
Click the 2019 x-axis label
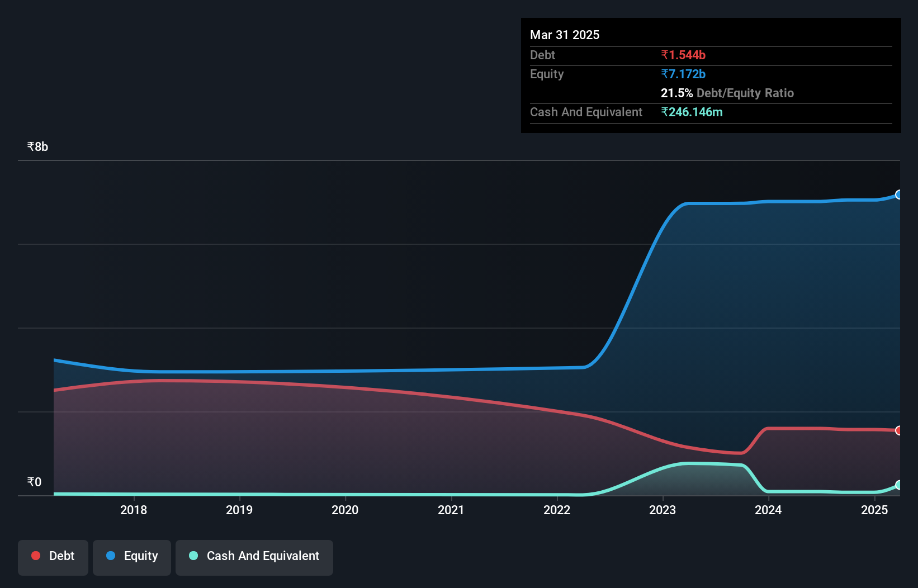tap(239, 510)
